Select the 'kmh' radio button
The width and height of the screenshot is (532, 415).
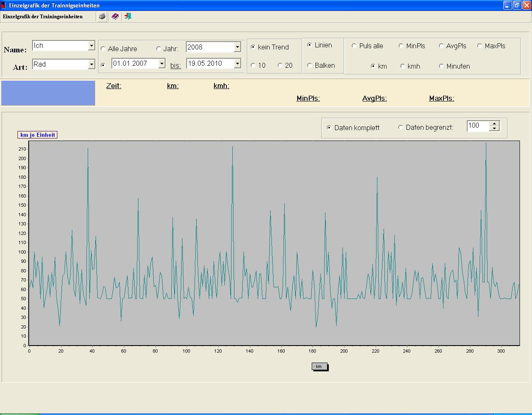tap(402, 66)
